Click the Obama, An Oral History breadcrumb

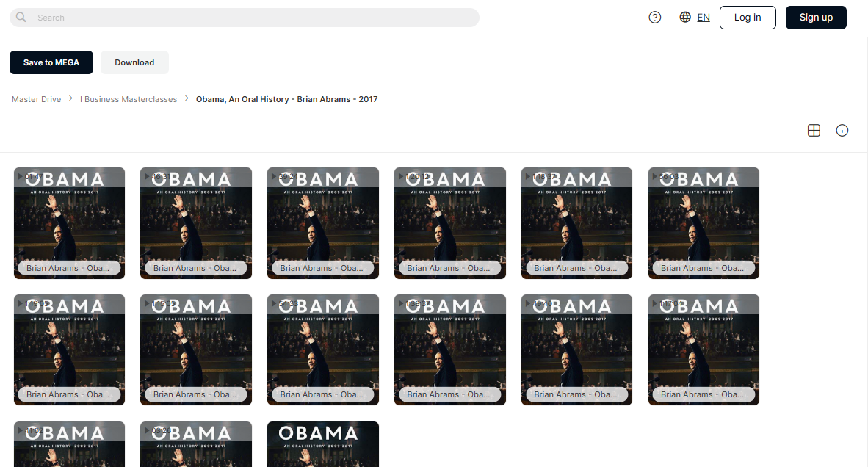tap(286, 99)
